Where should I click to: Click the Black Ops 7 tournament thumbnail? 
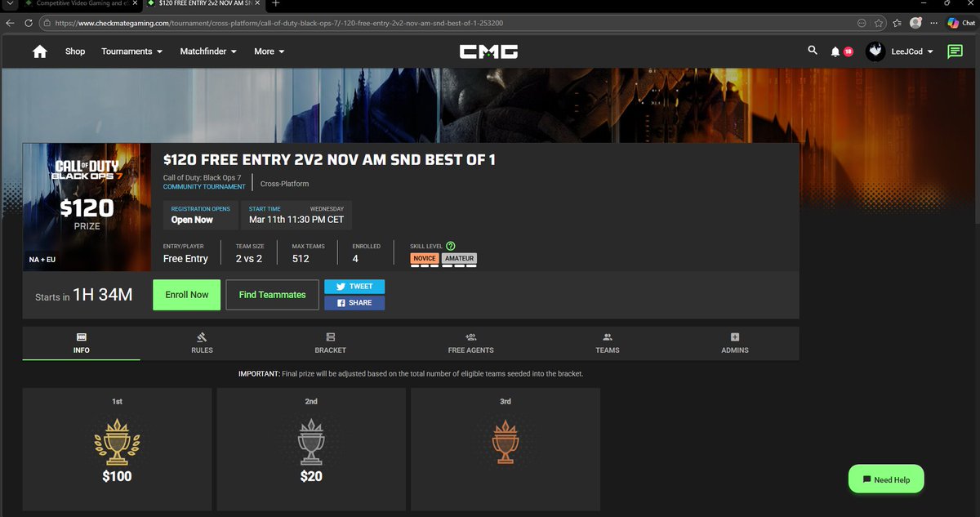87,207
